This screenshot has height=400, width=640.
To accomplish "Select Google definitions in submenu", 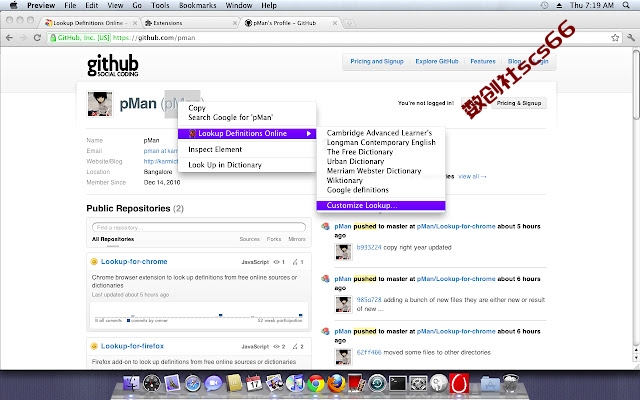I will [x=381, y=190].
